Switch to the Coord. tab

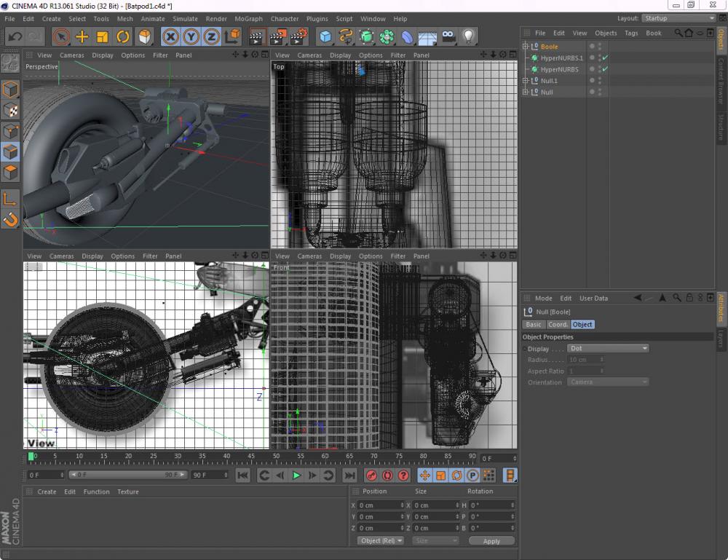[558, 325]
